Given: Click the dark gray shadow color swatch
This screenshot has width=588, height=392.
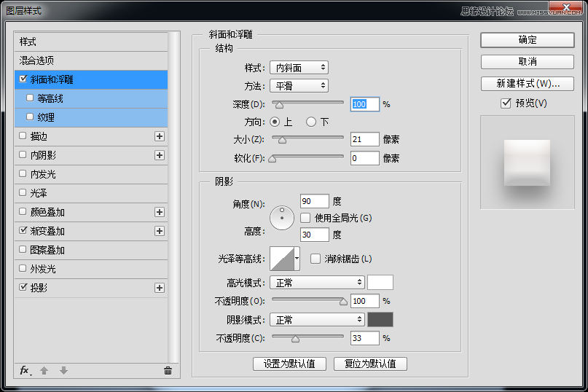Looking at the screenshot, I should pos(380,320).
